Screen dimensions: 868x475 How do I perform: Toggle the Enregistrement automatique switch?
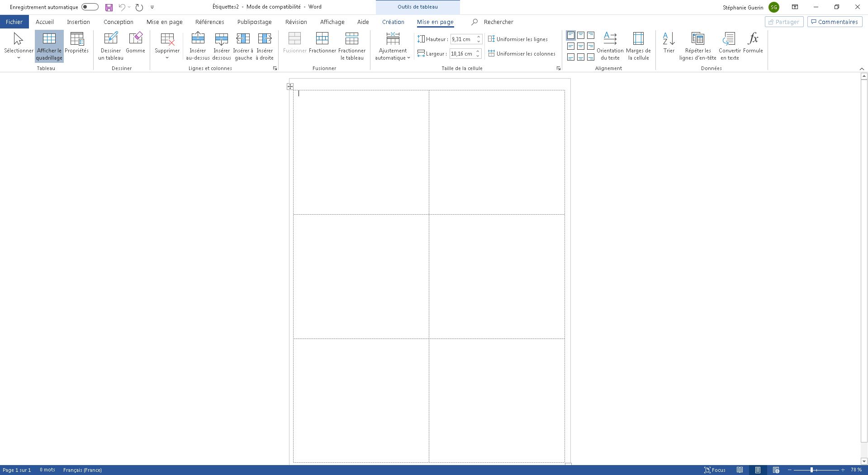(x=90, y=7)
